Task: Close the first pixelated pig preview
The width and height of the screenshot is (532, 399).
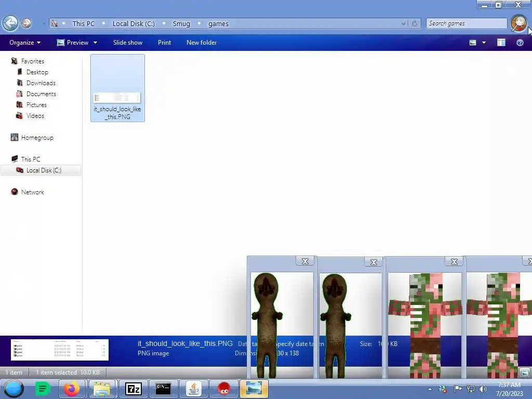Action: [x=454, y=262]
